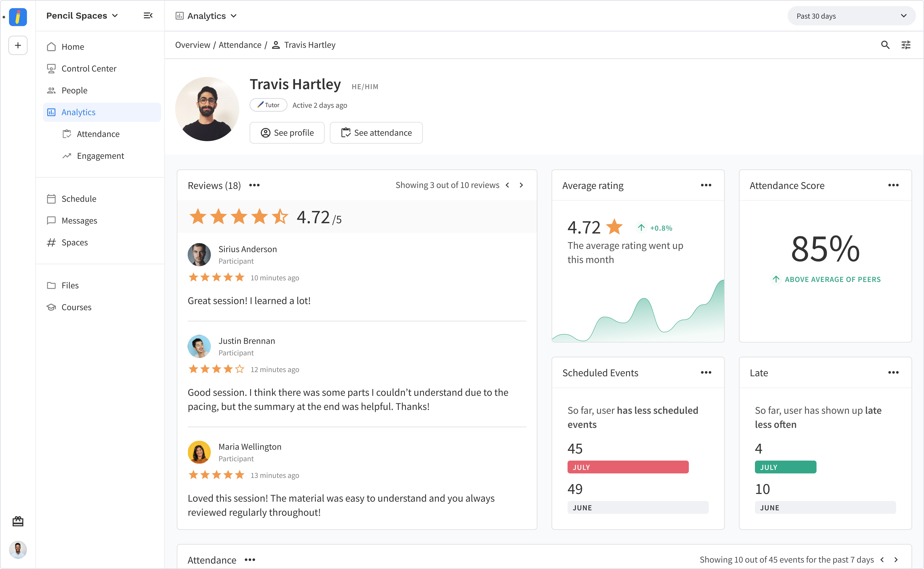Click the Tutor role badge

point(268,105)
